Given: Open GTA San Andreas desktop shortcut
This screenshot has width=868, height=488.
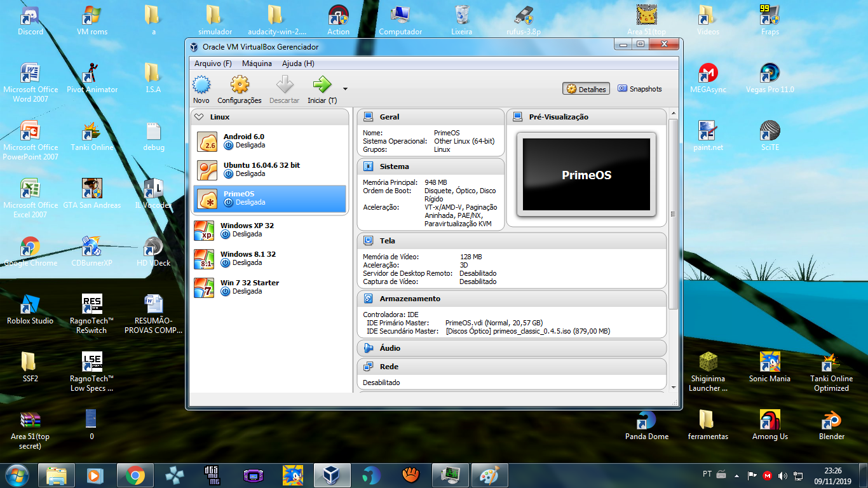Looking at the screenshot, I should [92, 194].
